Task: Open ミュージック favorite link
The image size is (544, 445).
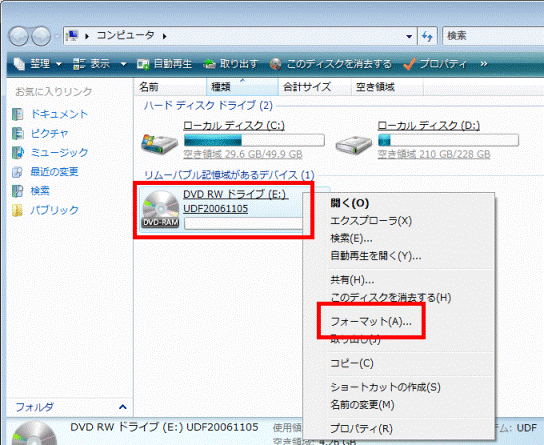Action: [59, 153]
